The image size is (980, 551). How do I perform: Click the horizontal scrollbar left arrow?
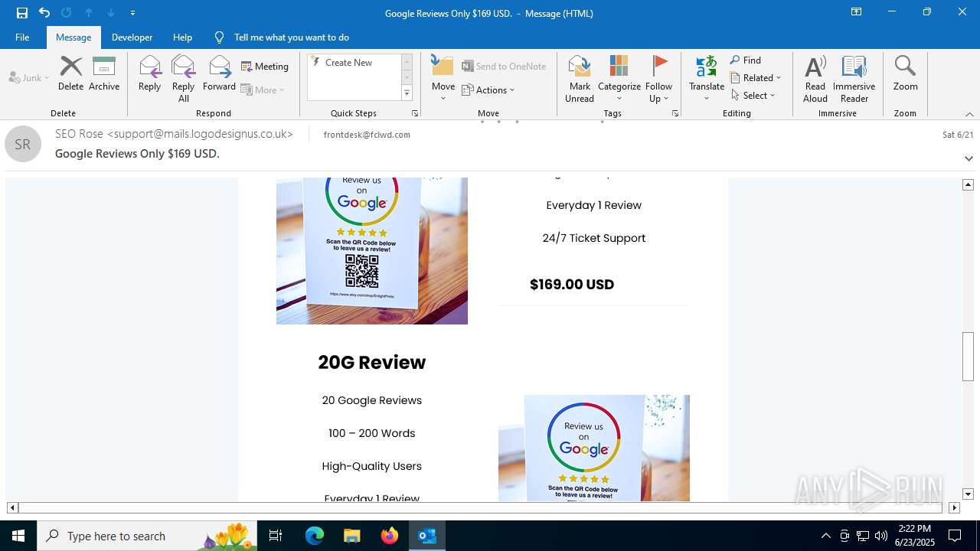(x=12, y=507)
